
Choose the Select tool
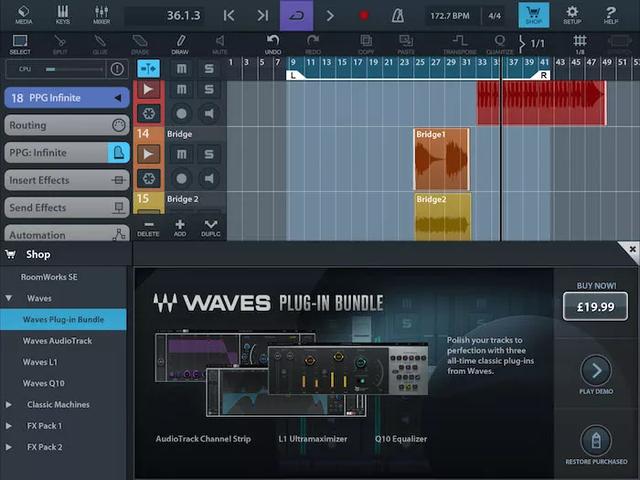coord(20,44)
